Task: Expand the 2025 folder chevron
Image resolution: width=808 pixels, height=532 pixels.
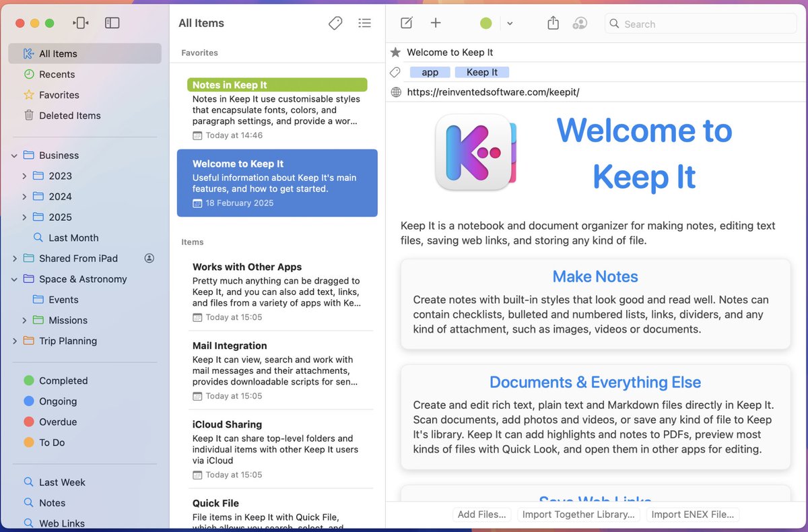Action: coord(24,217)
